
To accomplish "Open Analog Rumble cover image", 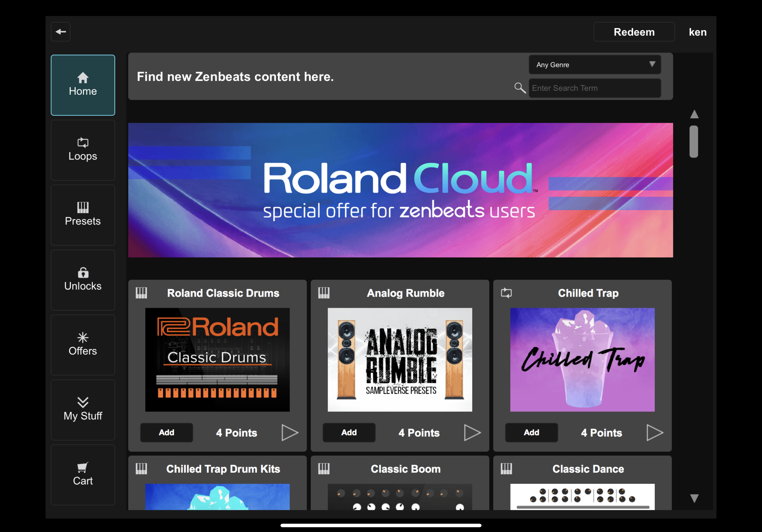I will click(400, 360).
